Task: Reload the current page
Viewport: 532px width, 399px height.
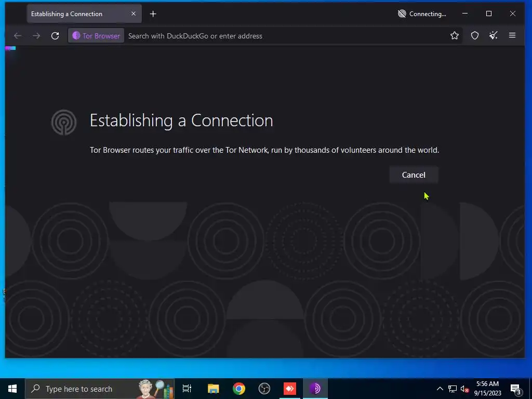Action: coord(55,36)
